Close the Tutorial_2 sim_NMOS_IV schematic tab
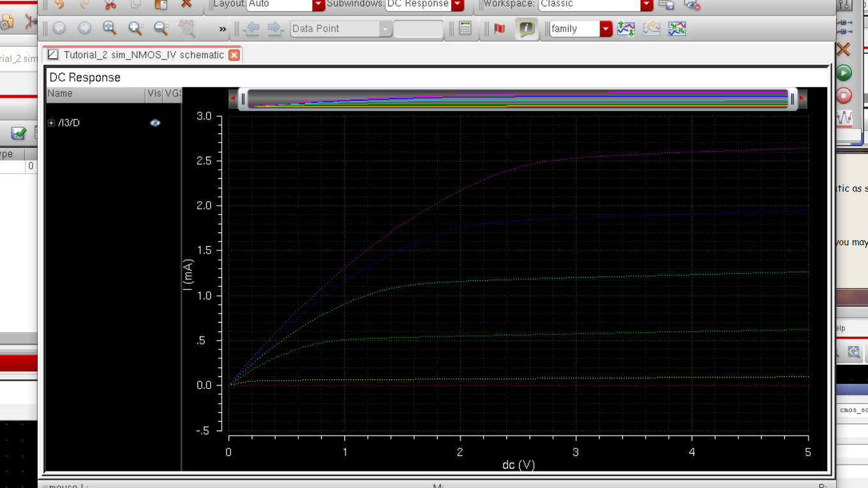Viewport: 868px width, 488px height. point(234,55)
